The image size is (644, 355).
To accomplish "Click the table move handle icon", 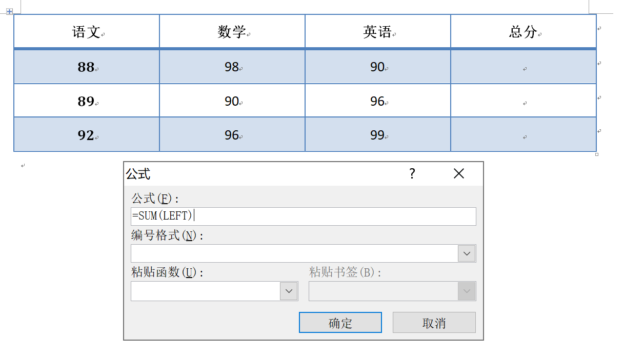I will [x=9, y=11].
